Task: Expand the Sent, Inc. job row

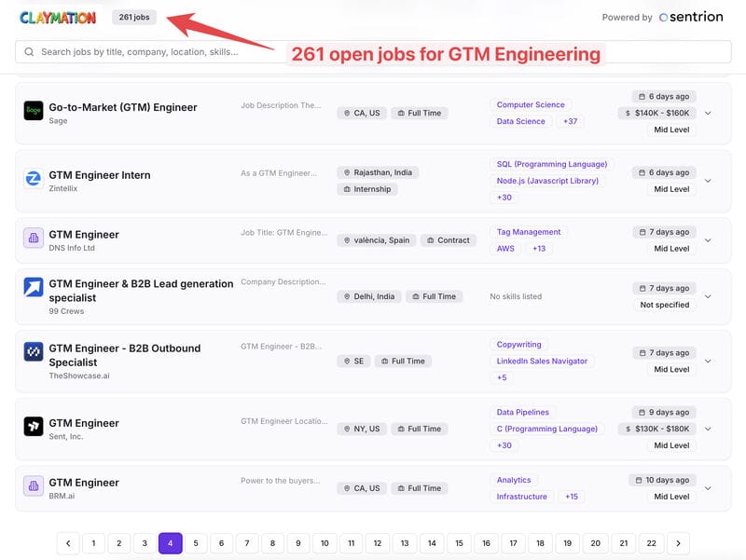Action: click(x=708, y=429)
